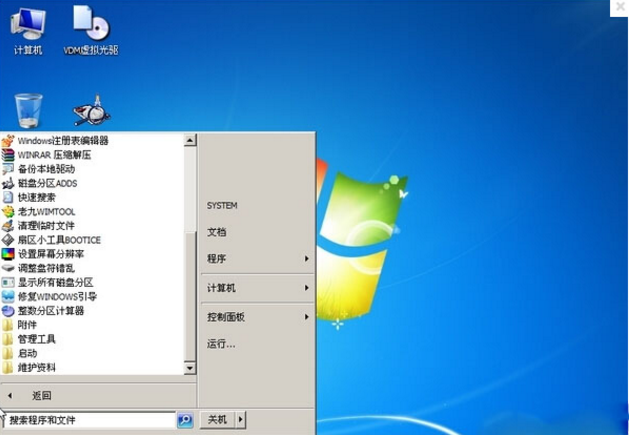The image size is (630, 435).
Task: Click the 启动 folder icon
Action: click(8, 353)
